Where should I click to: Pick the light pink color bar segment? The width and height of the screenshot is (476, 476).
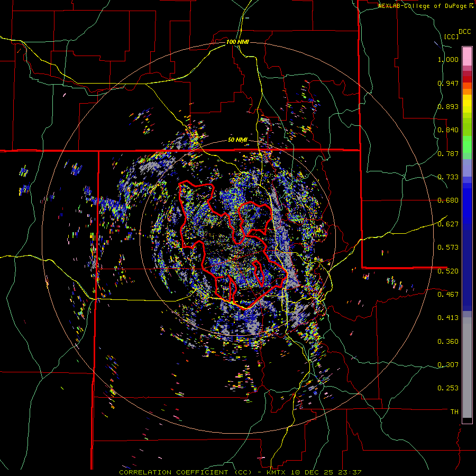[467, 57]
